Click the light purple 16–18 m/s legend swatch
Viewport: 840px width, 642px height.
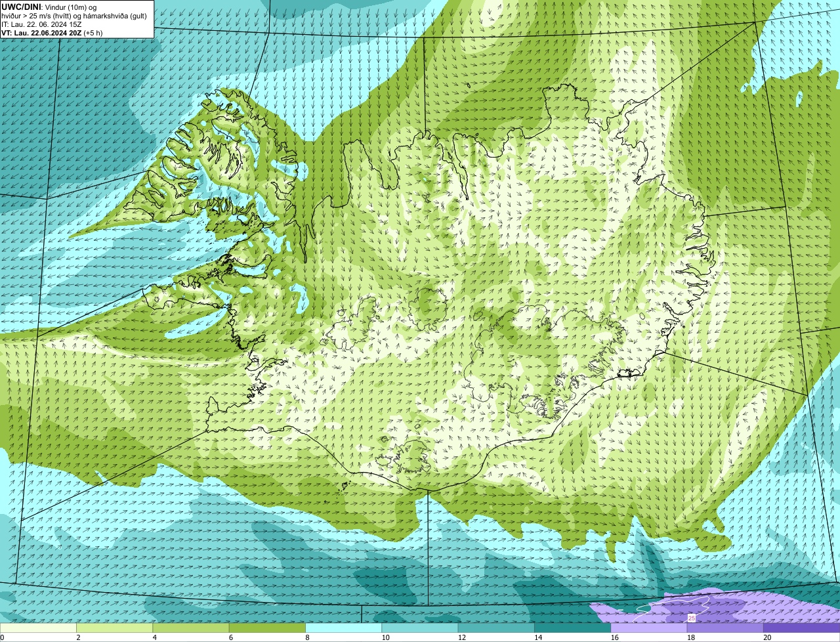pos(649,628)
